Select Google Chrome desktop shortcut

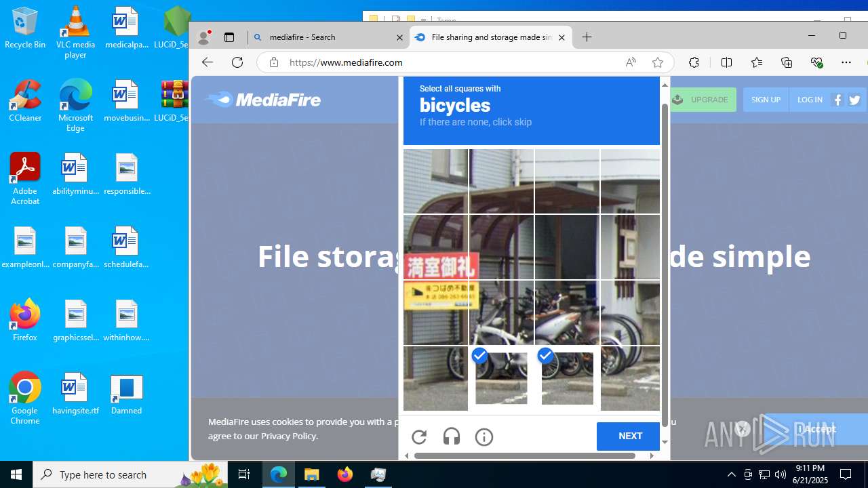(25, 399)
